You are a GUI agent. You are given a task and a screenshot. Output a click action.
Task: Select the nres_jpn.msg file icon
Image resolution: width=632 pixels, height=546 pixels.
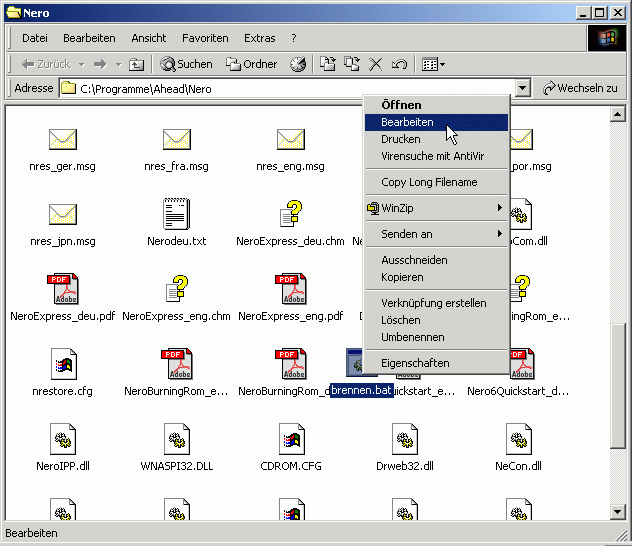(x=62, y=214)
